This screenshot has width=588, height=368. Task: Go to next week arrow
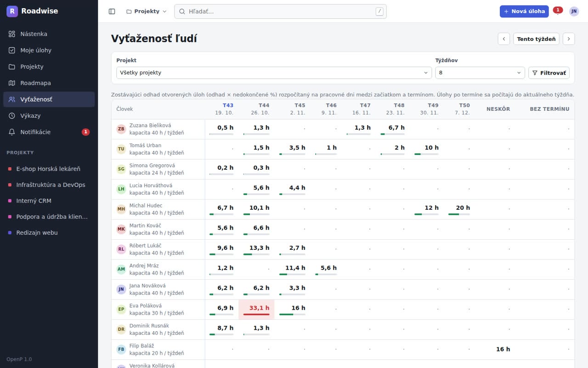[569, 39]
